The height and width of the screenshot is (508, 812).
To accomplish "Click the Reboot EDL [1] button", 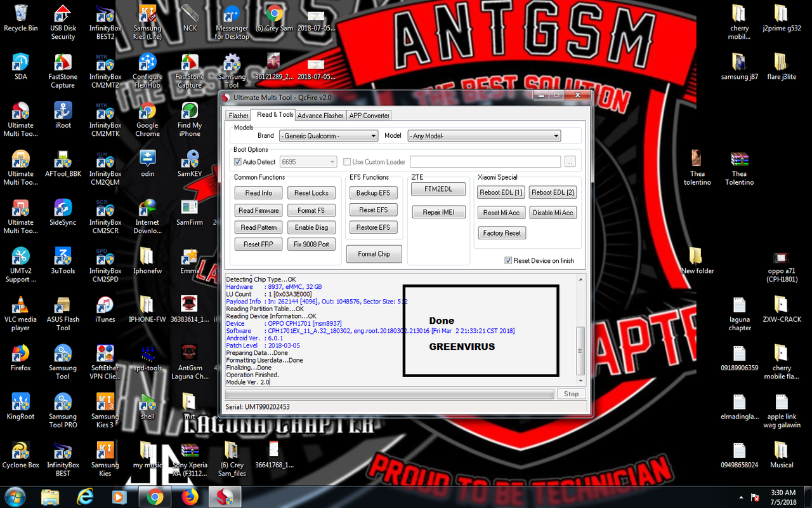I will pos(501,192).
